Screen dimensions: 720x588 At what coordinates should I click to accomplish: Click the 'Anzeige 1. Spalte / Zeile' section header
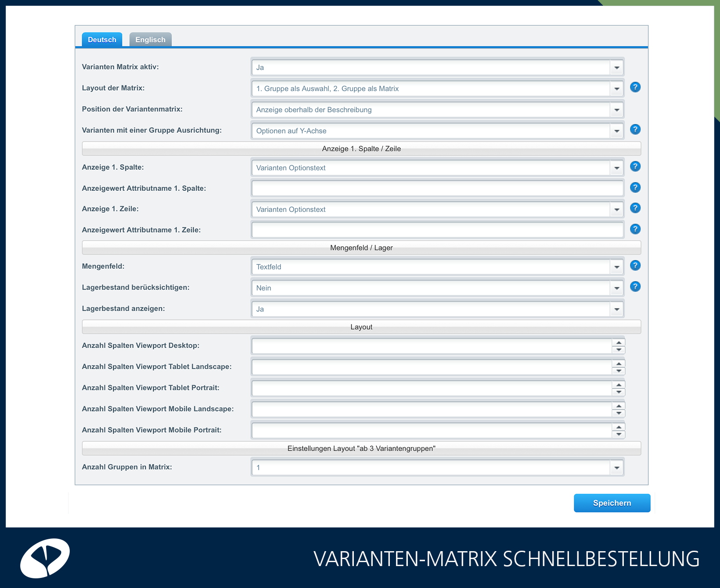[x=361, y=149]
